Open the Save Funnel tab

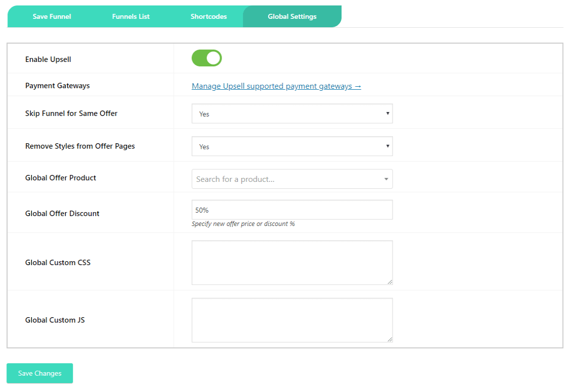[x=52, y=16]
